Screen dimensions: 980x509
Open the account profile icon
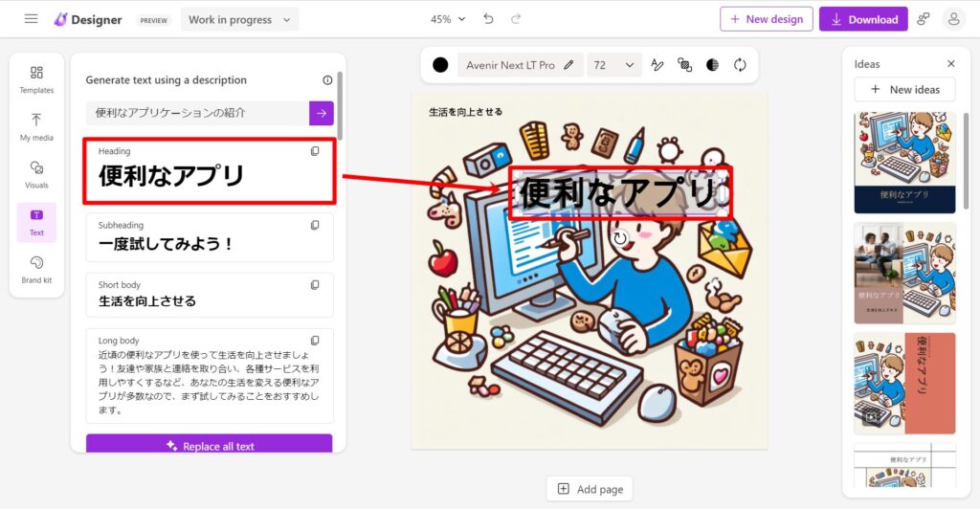(954, 19)
